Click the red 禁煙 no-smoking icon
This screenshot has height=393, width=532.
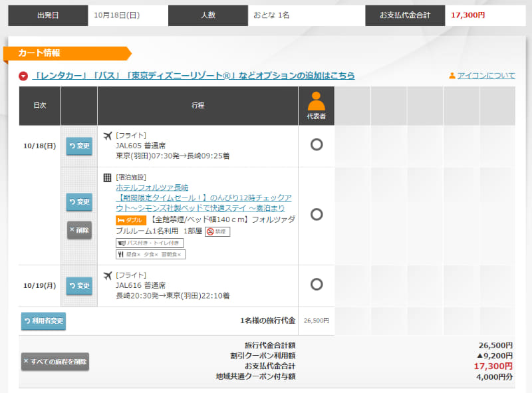pos(209,231)
